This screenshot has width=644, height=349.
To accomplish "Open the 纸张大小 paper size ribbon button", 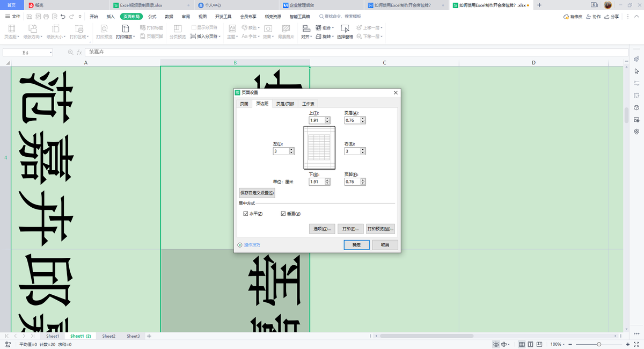I will [x=55, y=32].
